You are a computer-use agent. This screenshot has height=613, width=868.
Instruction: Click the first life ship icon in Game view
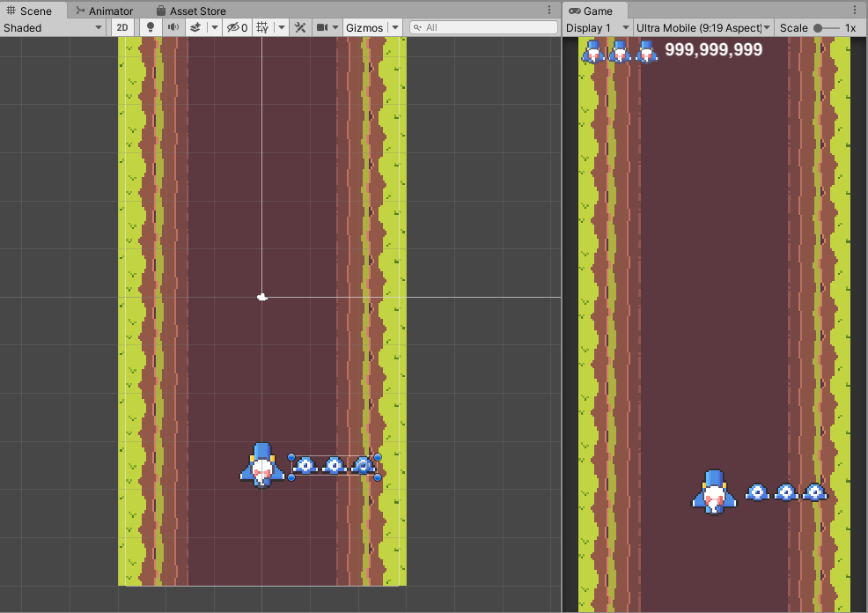click(x=592, y=51)
